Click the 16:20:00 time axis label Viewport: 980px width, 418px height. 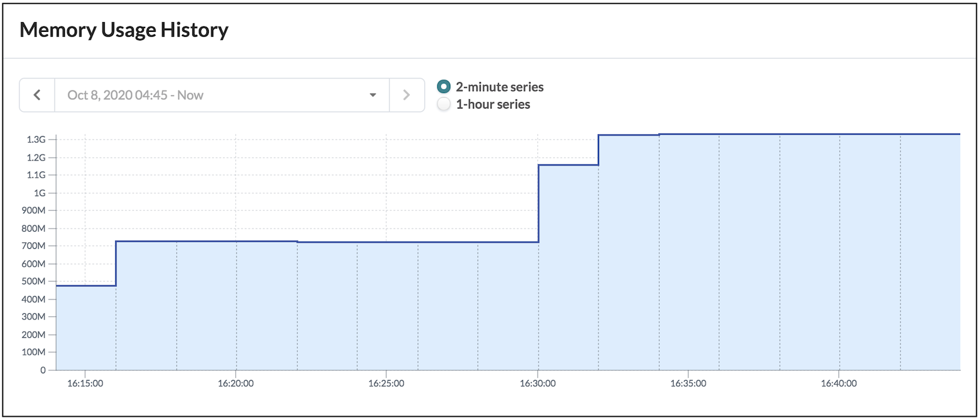point(236,383)
